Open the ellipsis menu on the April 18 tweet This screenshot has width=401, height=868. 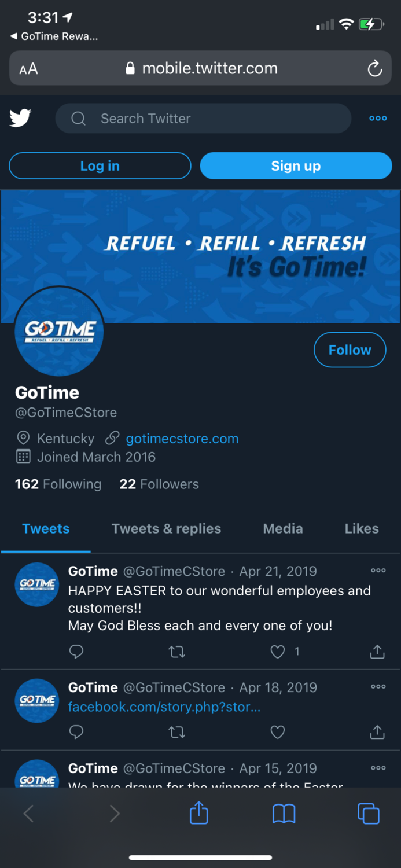point(378,687)
